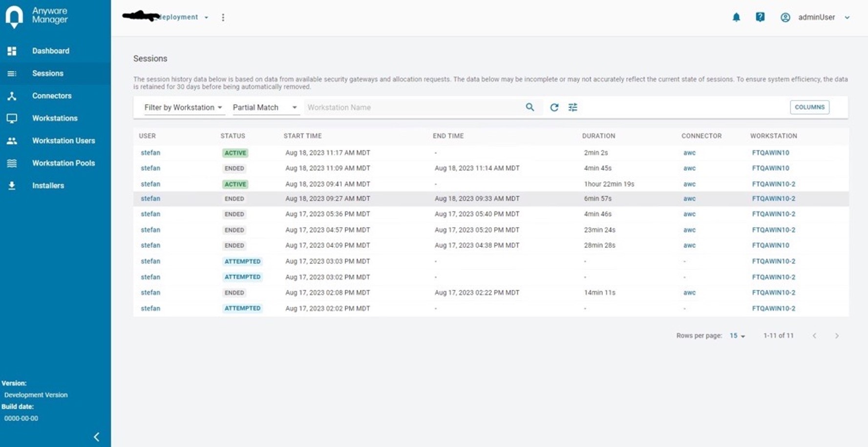The width and height of the screenshot is (868, 447).
Task: Open the filter settings icon
Action: click(572, 107)
